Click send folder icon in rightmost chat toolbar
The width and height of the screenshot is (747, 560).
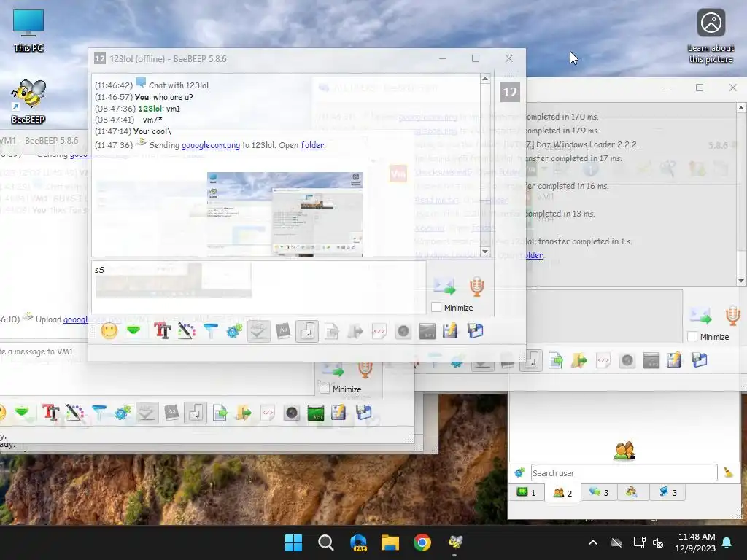tap(578, 360)
